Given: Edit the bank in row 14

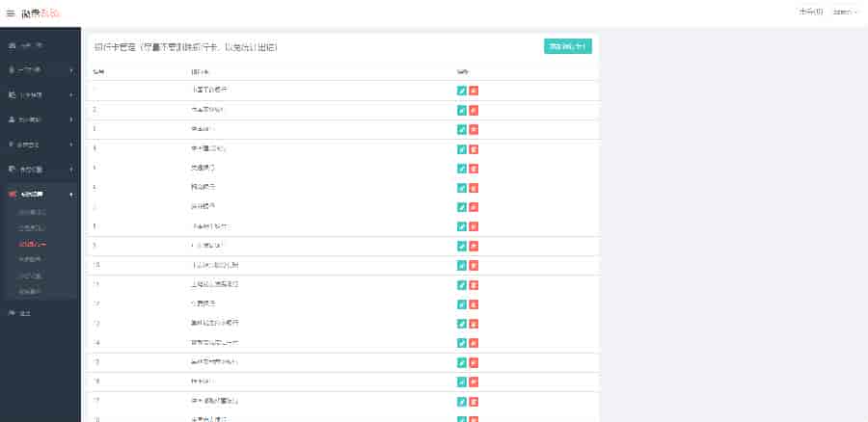Looking at the screenshot, I should pyautogui.click(x=462, y=343).
